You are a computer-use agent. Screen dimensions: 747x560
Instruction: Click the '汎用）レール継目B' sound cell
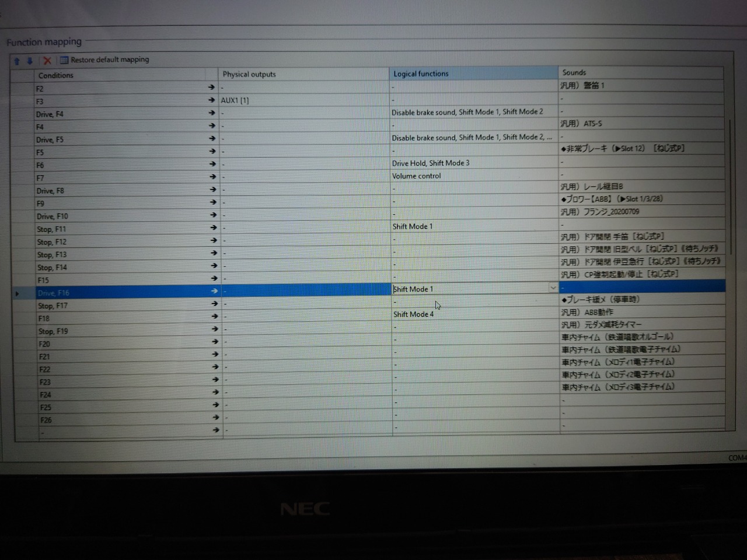pyautogui.click(x=641, y=187)
